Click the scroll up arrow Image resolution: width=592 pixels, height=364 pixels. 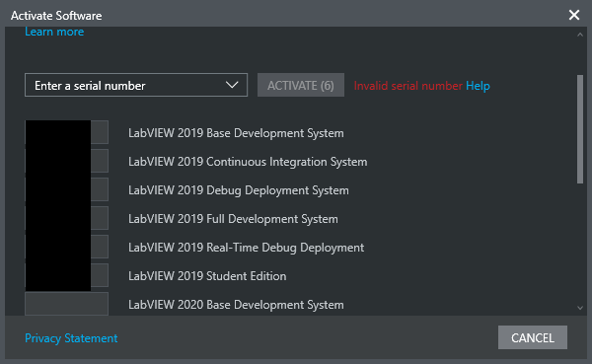click(580, 35)
